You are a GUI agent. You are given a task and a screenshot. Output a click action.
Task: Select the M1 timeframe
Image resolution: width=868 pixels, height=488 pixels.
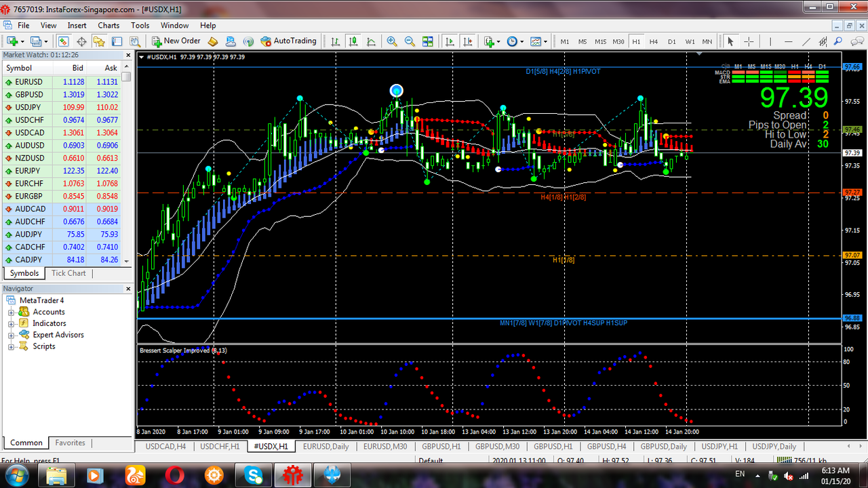click(565, 42)
